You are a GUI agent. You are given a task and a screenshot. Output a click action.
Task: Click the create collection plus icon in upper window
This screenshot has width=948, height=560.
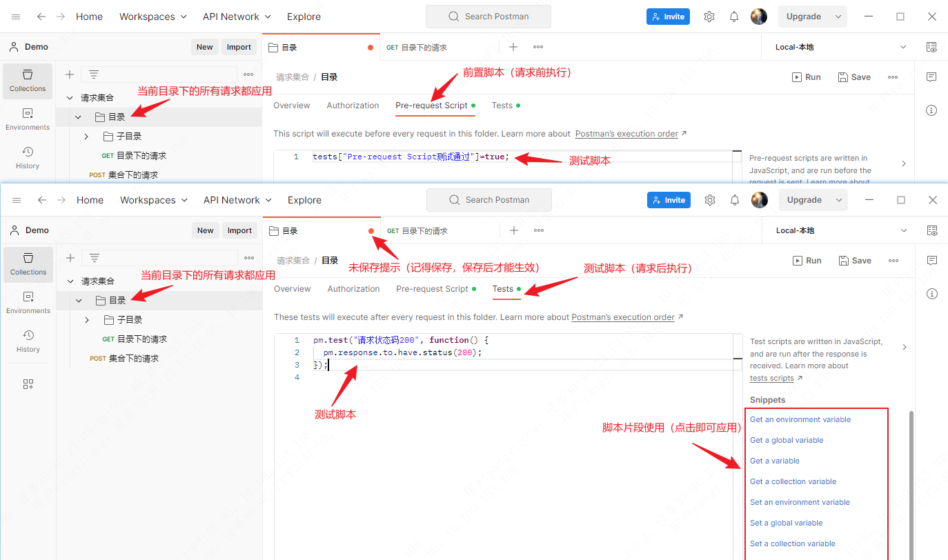(70, 74)
